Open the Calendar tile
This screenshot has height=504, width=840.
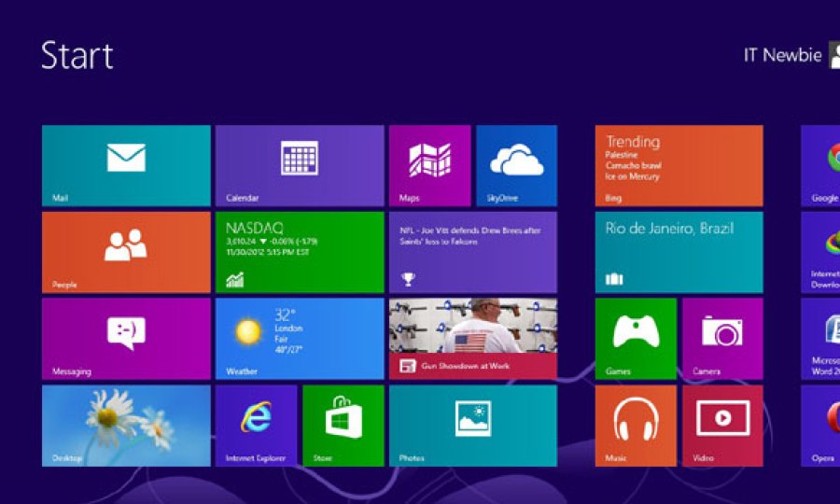click(300, 165)
